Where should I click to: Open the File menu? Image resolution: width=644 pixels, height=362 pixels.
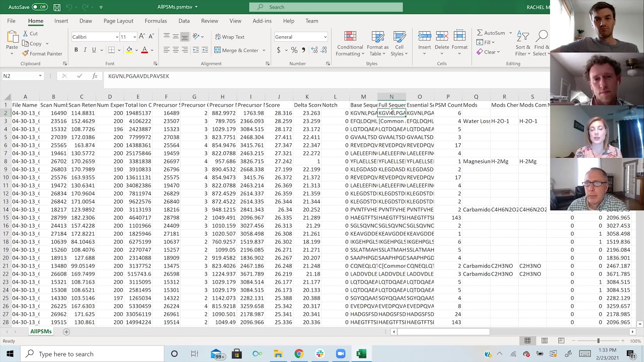click(x=11, y=21)
